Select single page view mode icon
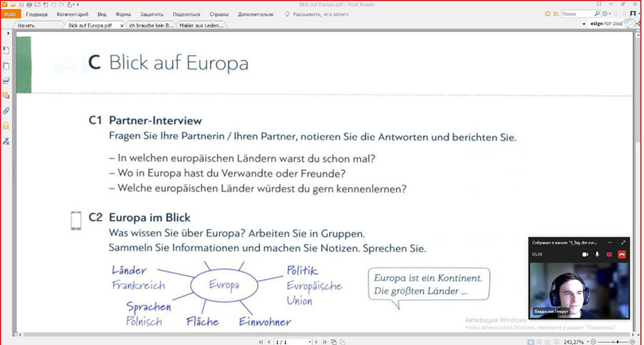Viewport: 644px width, 345px height. click(531, 341)
